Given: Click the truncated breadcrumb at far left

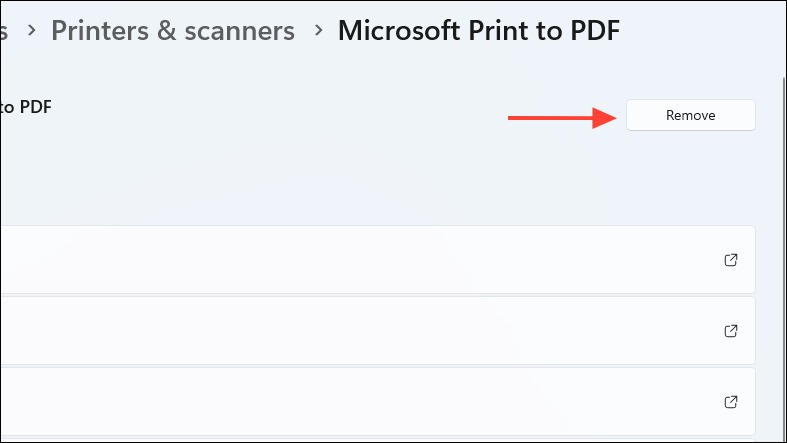Looking at the screenshot, I should pyautogui.click(x=4, y=32).
